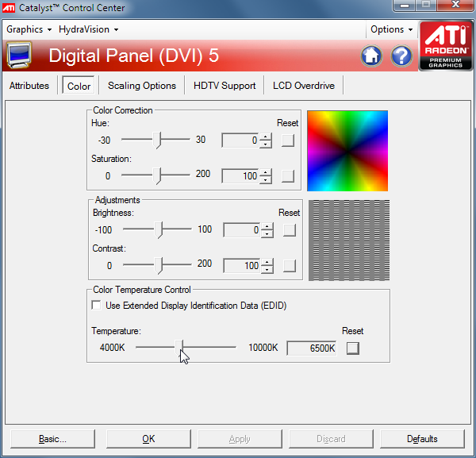476x458 pixels.
Task: Enable Use Extended Display Identification Data (EDID)
Action: [x=96, y=305]
